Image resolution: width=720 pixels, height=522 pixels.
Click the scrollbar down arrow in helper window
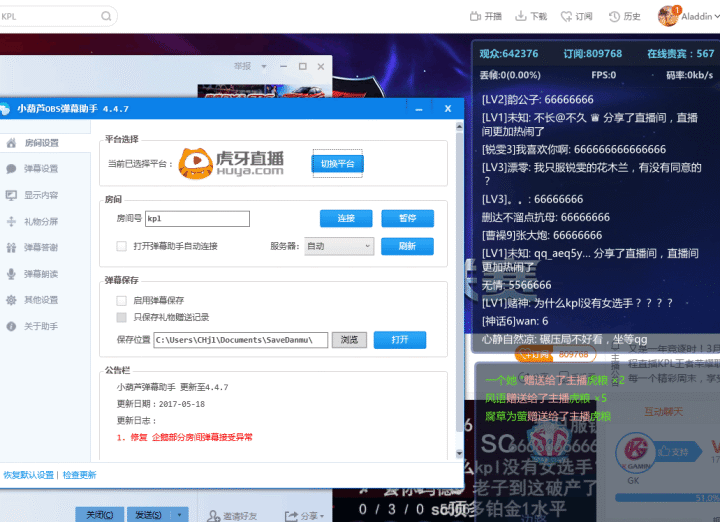point(459,454)
